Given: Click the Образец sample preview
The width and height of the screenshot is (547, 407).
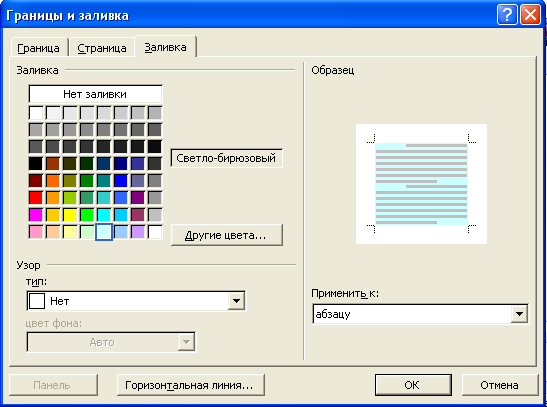Looking at the screenshot, I should 421,184.
